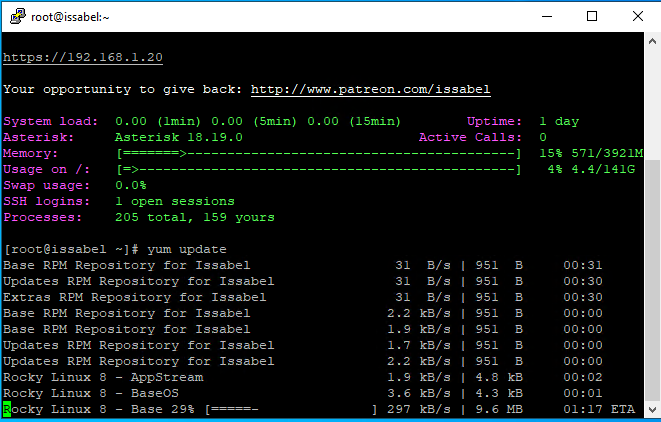
Task: Open the PuTTY system menu icon
Action: point(17,16)
